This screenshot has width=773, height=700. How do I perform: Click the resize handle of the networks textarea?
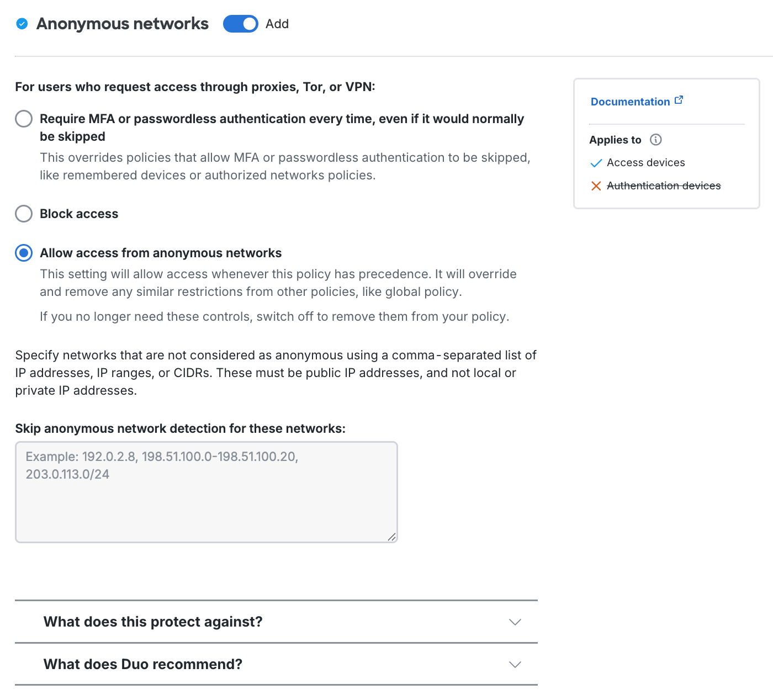393,536
